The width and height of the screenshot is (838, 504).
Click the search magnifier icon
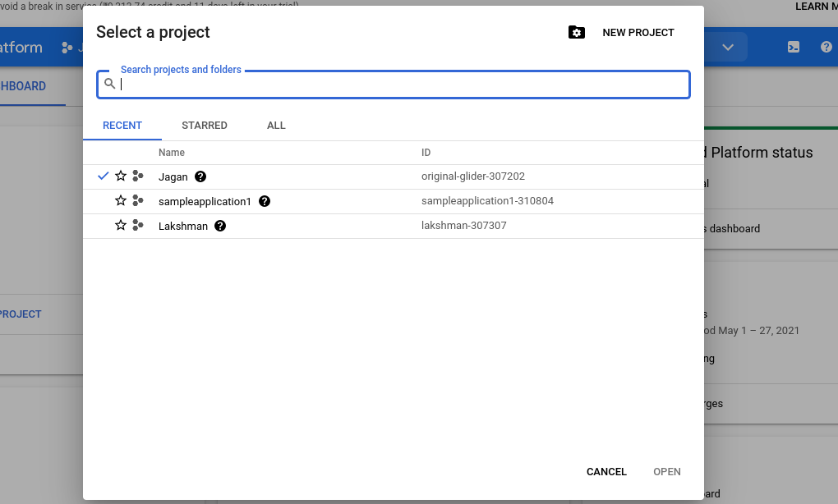click(x=109, y=84)
